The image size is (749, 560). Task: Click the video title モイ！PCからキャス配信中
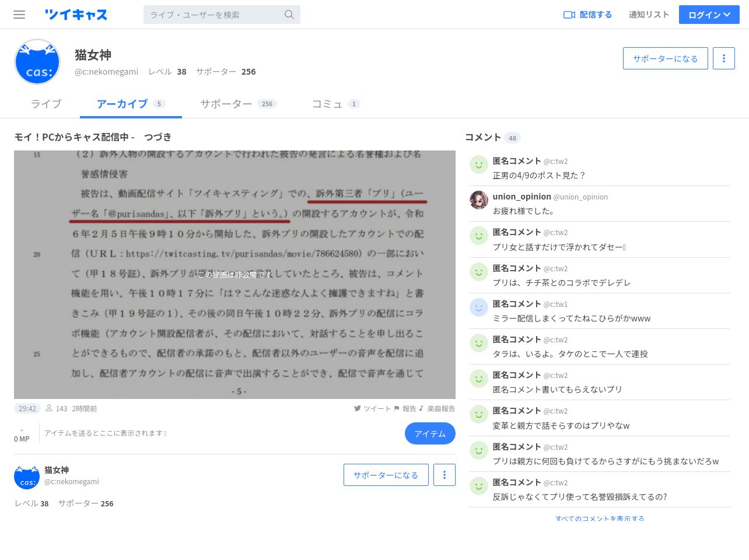coord(93,137)
